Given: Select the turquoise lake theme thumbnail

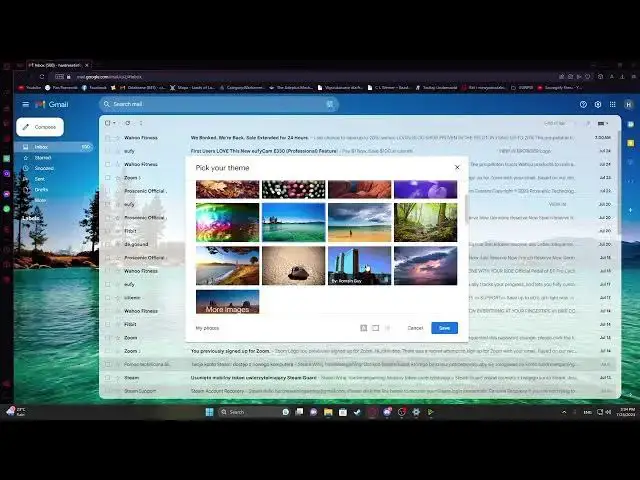Looking at the screenshot, I should [x=293, y=222].
